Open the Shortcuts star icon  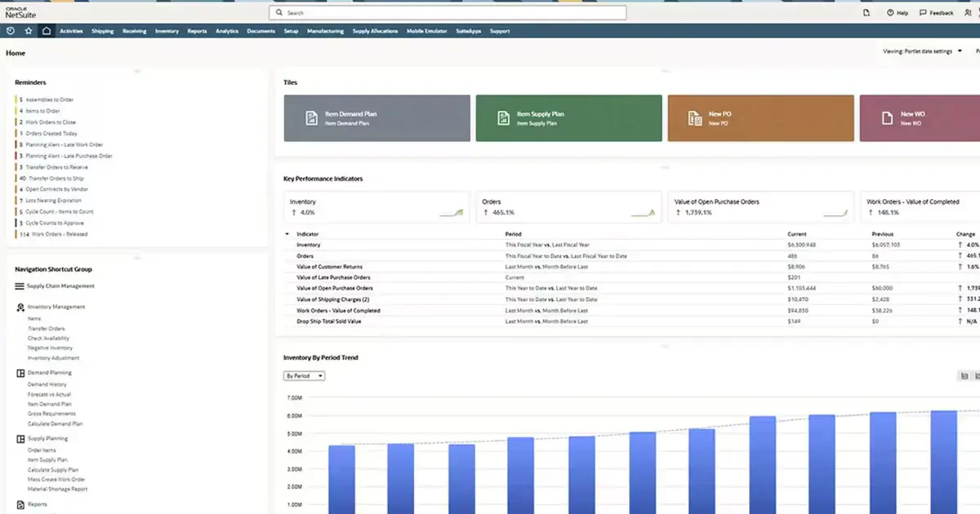29,31
